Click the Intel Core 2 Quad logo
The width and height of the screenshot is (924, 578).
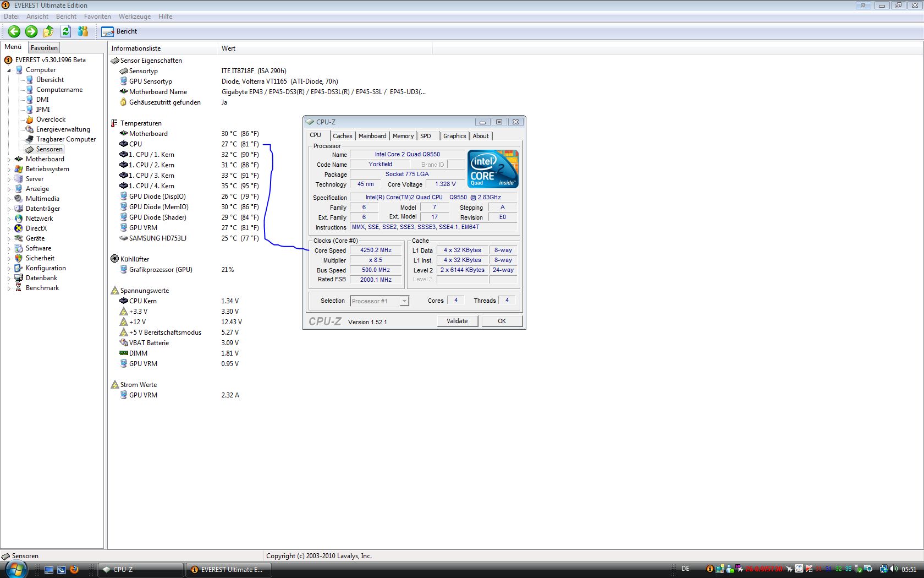point(493,169)
